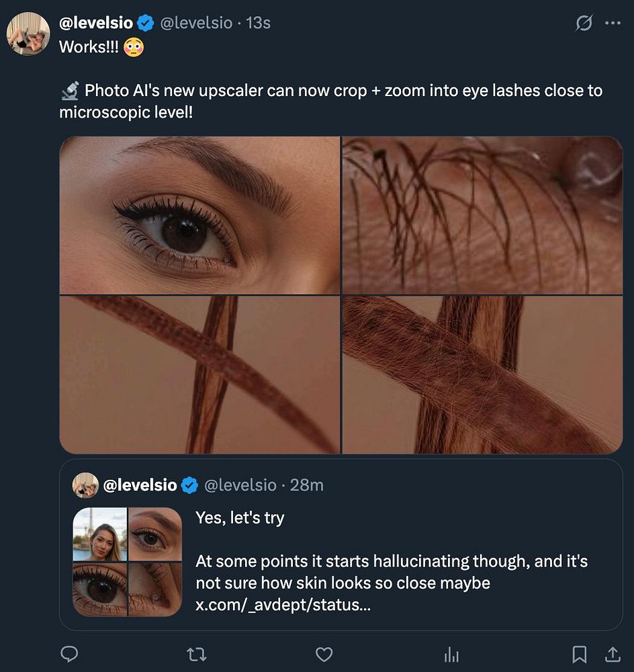634x672 pixels.
Task: Open the quoted tweet's four-photo thumbnail
Action: coord(127,562)
